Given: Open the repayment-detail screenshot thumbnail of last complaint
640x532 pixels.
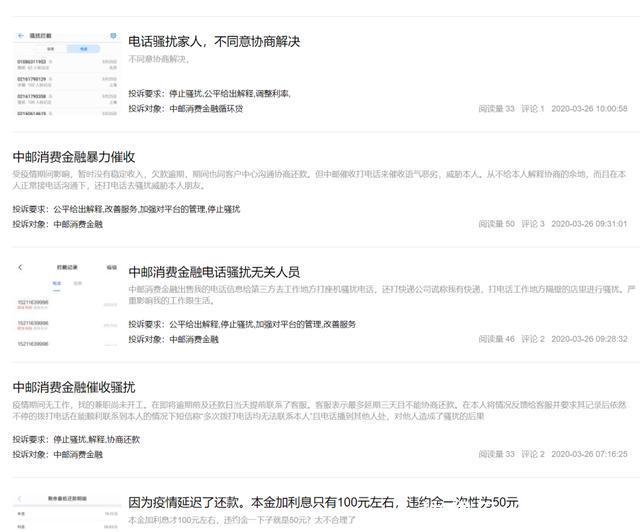Looking at the screenshot, I should tap(67, 511).
